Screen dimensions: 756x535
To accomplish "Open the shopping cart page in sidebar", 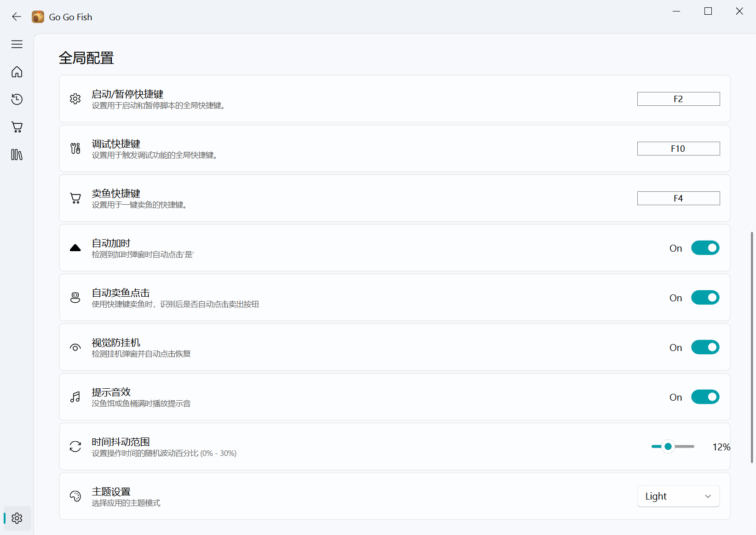I will [17, 127].
